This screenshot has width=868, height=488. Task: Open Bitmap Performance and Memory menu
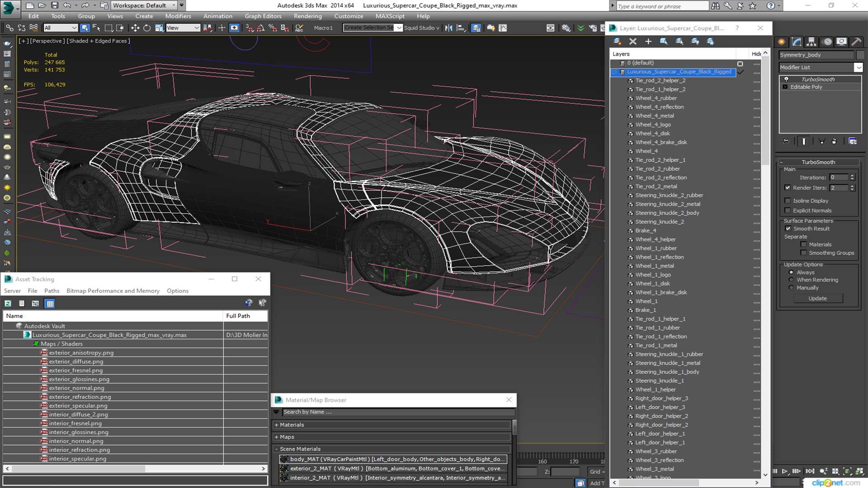coord(113,291)
